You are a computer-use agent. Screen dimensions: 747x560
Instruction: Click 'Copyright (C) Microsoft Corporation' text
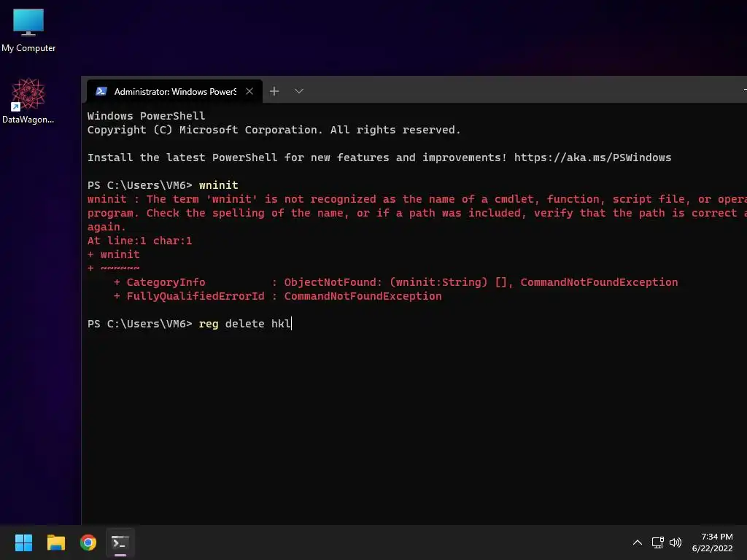205,130
